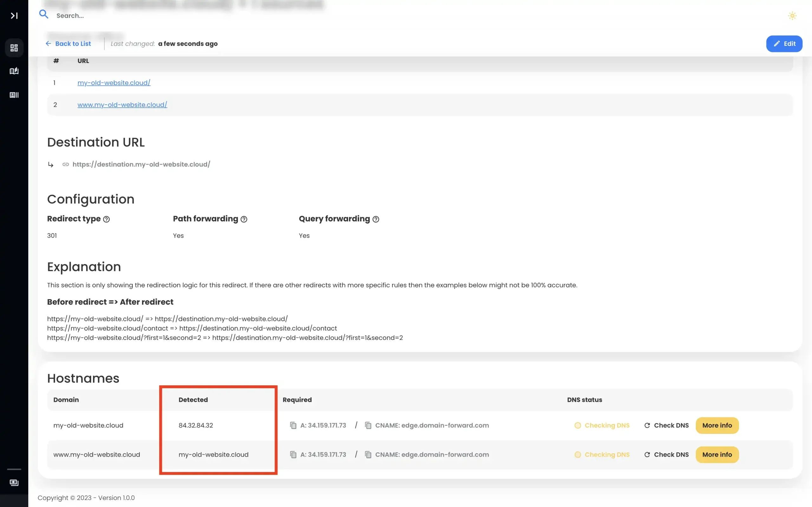Open the Query forwarding help tooltip
The width and height of the screenshot is (812, 507).
tap(376, 219)
